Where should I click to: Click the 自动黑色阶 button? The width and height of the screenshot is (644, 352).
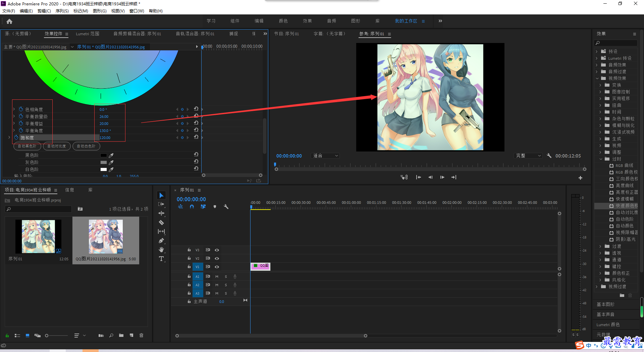(x=27, y=146)
